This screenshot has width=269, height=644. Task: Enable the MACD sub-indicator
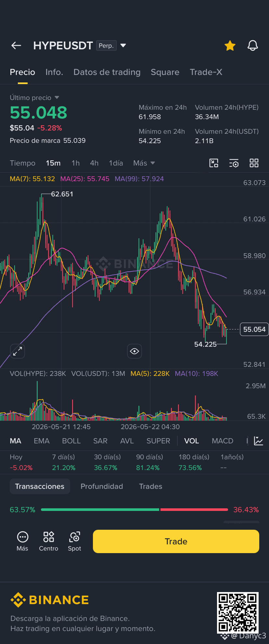click(x=223, y=441)
